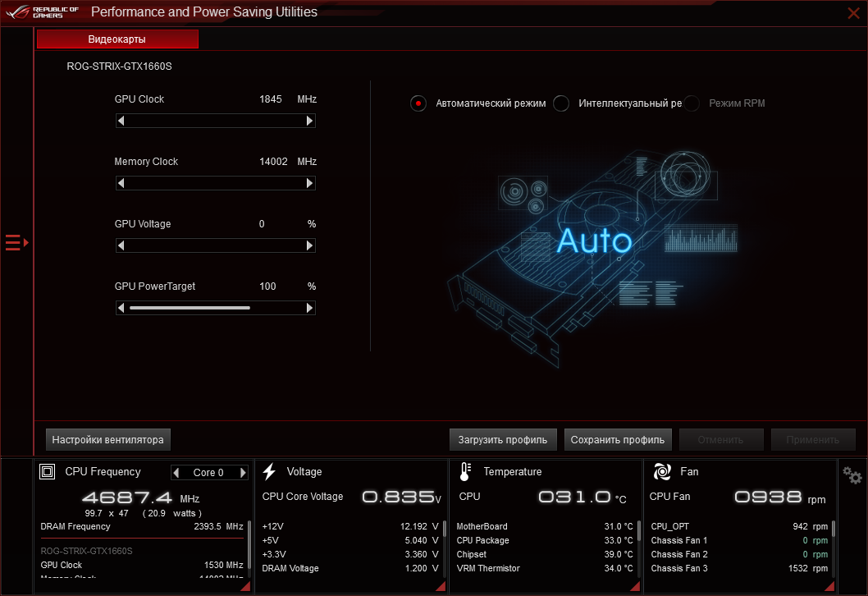This screenshot has width=868, height=596.
Task: Click the +5V voltage row
Action: click(x=350, y=541)
